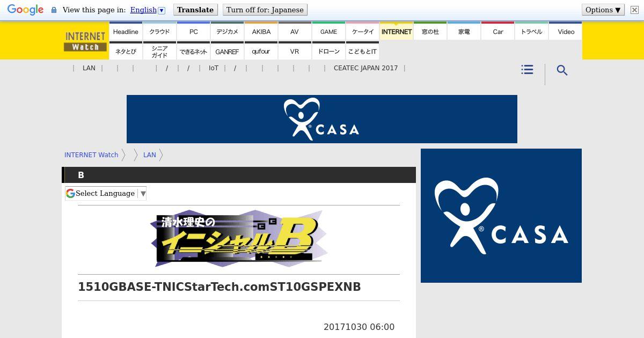Open the Car tab

coord(497,31)
